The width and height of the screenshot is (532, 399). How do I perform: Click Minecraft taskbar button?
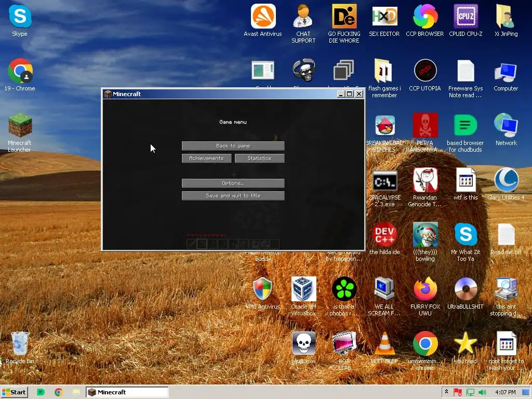tap(127, 392)
